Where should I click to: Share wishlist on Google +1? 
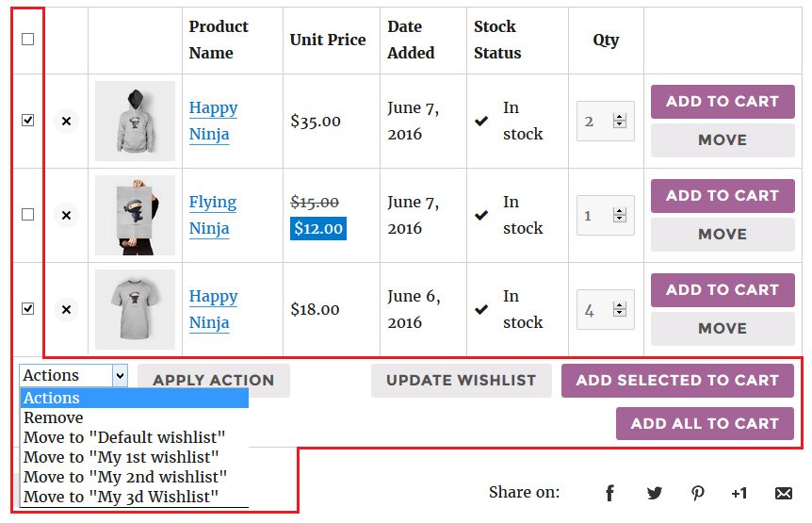point(739,493)
